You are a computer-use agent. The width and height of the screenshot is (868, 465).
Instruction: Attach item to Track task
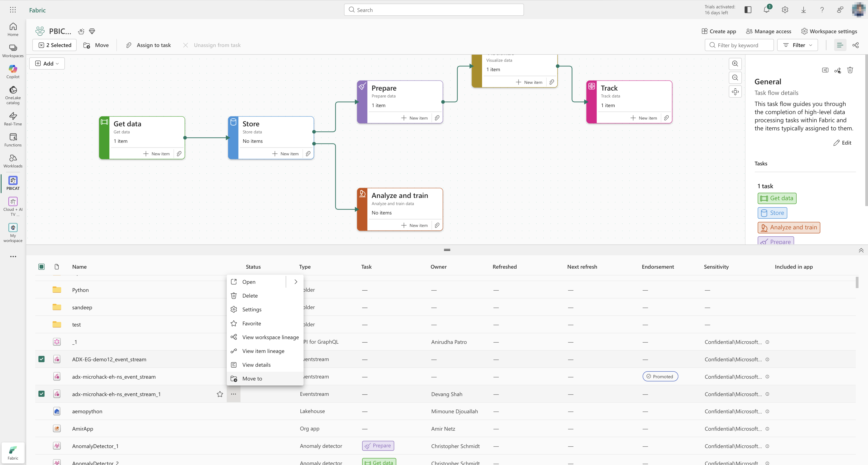coord(666,118)
